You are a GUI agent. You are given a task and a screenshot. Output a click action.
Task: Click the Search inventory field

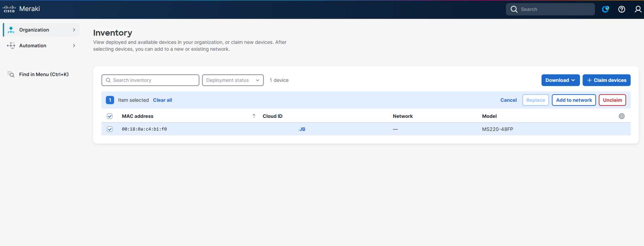point(150,80)
